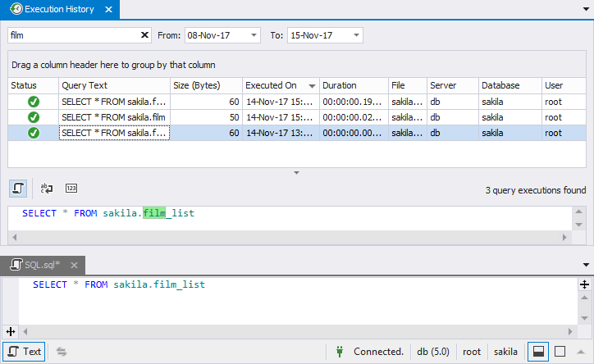Close the SQL.sql tab
Screen dimensions: 594x364
pos(75,265)
